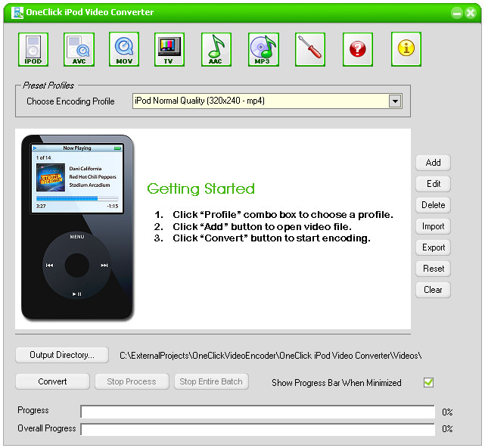This screenshot has width=485, height=448.
Task: Click the Progress bar
Action: pyautogui.click(x=258, y=412)
